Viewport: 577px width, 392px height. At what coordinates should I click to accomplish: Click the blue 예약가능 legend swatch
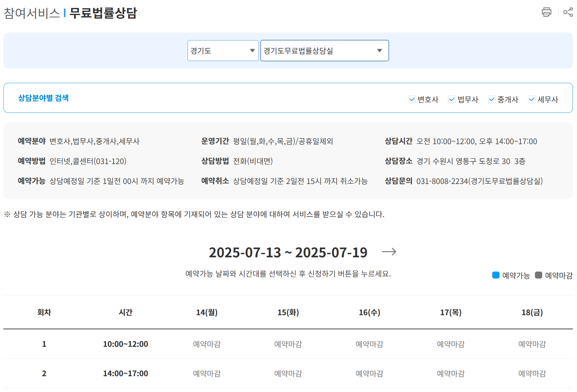tap(496, 275)
